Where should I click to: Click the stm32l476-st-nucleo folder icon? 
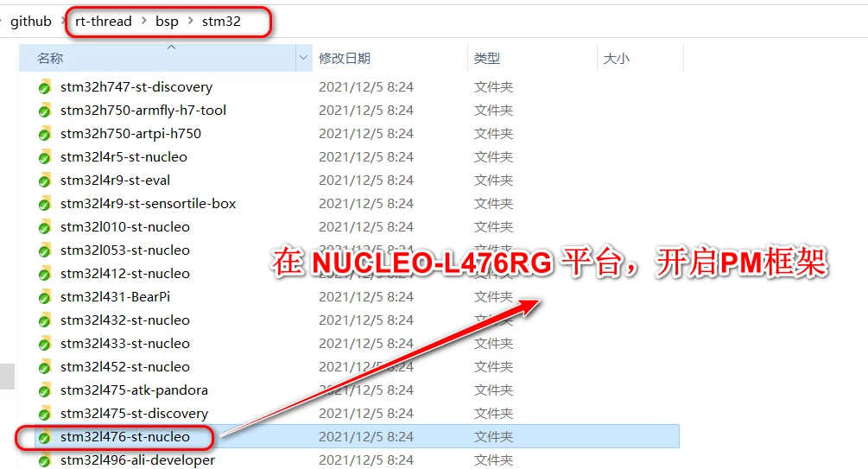click(45, 437)
